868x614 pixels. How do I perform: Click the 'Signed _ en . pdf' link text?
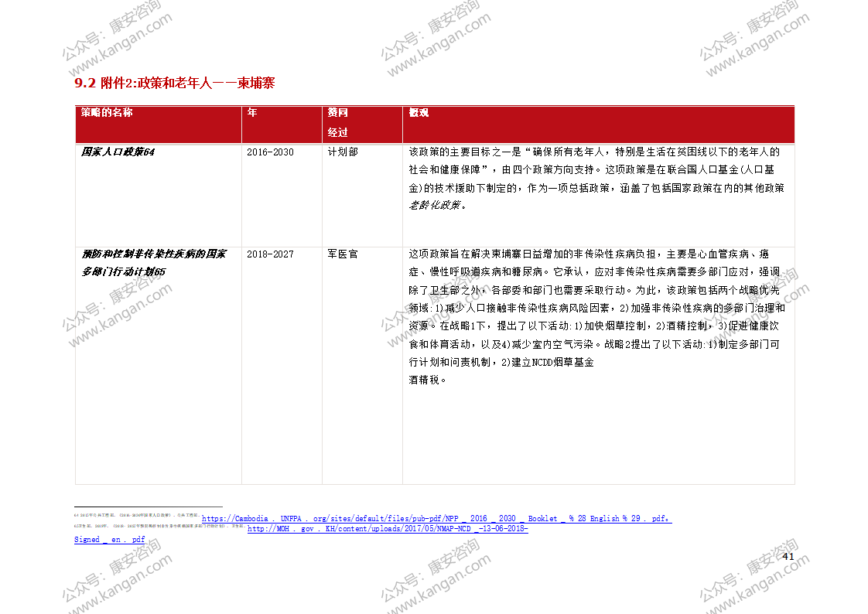pos(110,539)
